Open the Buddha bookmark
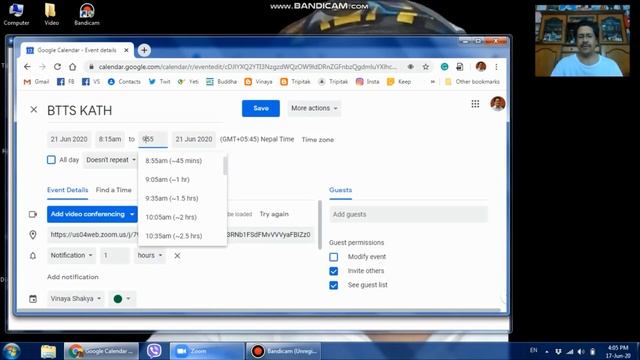640x360 pixels. (x=221, y=82)
